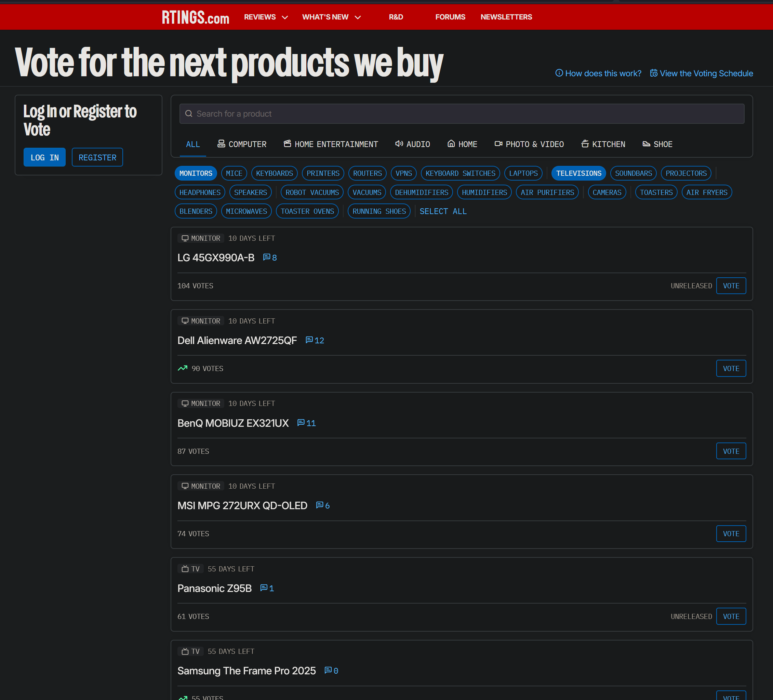Expand the REVIEWS dropdown menu

(265, 17)
